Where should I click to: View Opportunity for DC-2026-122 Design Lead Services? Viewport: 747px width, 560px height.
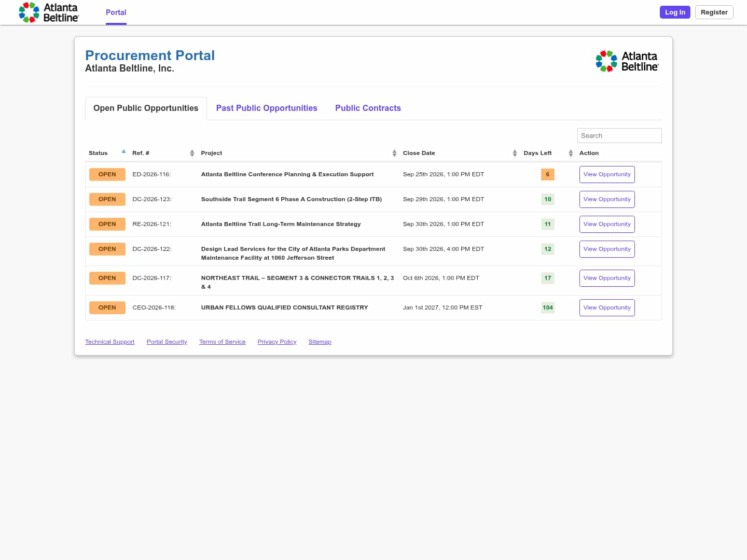[x=607, y=249]
